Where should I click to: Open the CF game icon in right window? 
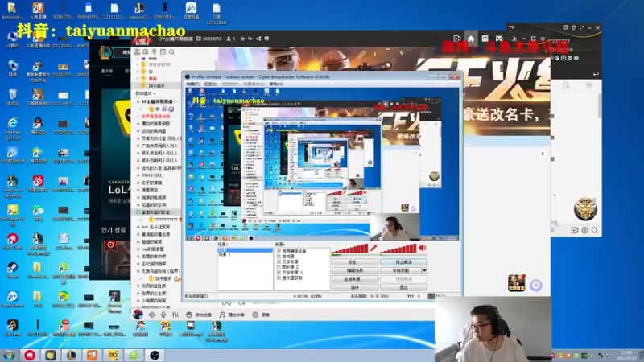coord(516,283)
